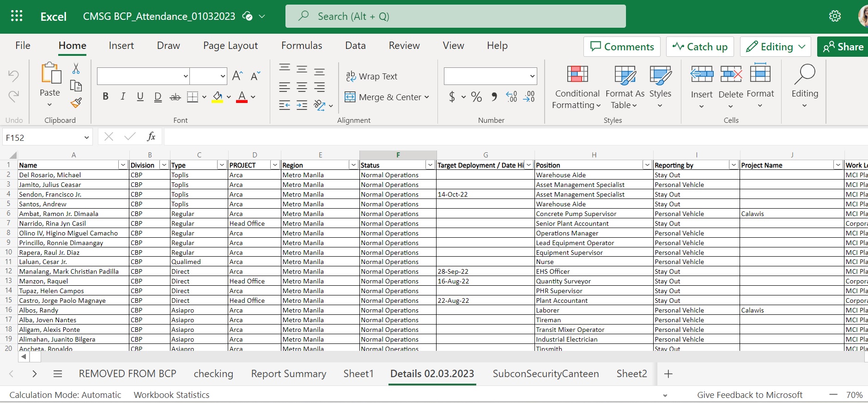Click the Decrease Decimal icon
Image resolution: width=868 pixels, height=403 pixels.
(529, 96)
